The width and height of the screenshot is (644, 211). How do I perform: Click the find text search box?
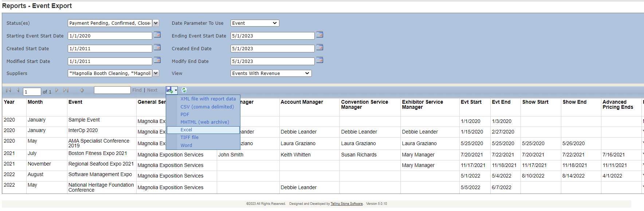(112, 90)
